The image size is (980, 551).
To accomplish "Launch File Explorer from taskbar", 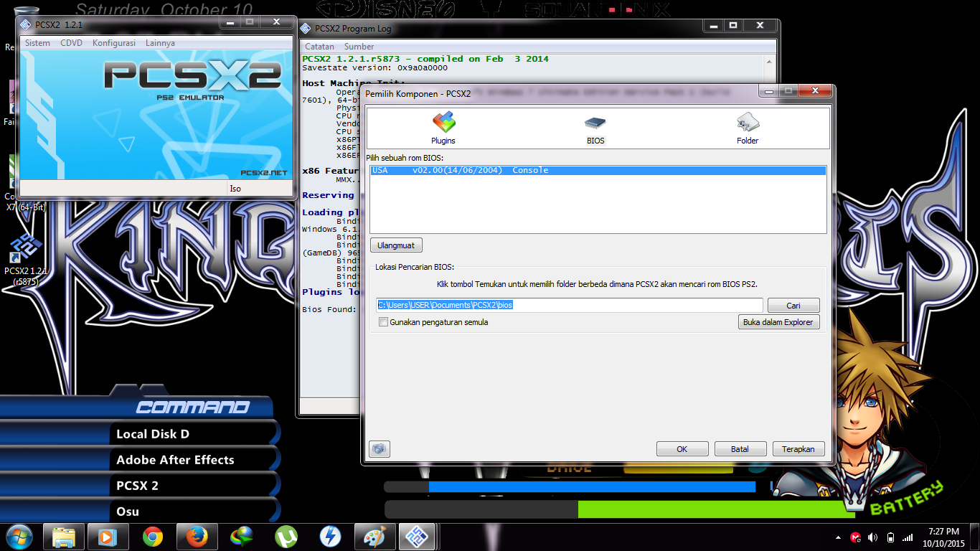I will point(64,537).
